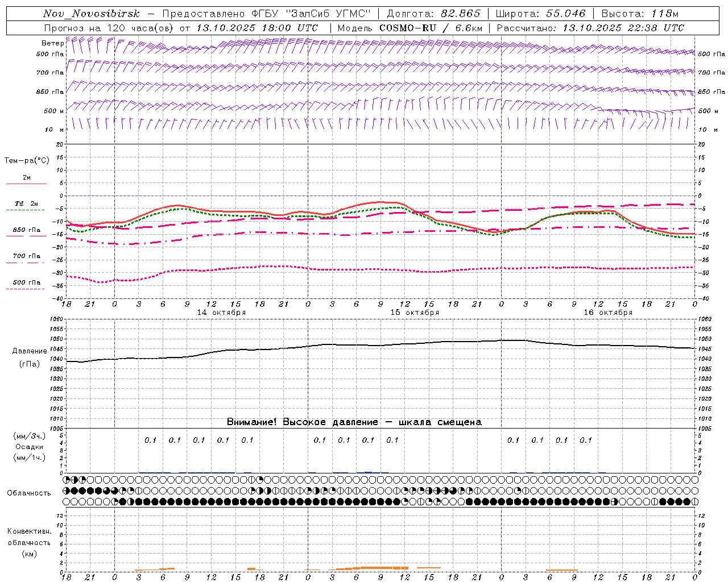Click the Модель COSMO-RU / 6.6км label
Screen dimensions: 728x582
(410, 28)
